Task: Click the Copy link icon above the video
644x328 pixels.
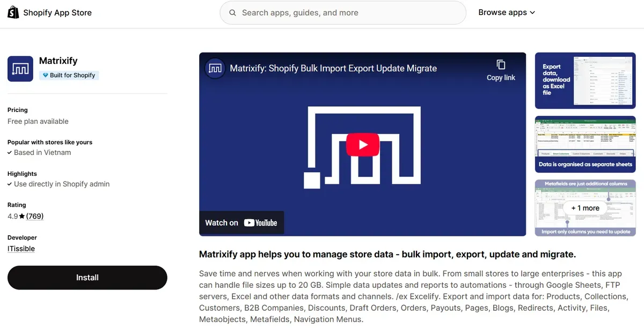Action: click(x=501, y=64)
